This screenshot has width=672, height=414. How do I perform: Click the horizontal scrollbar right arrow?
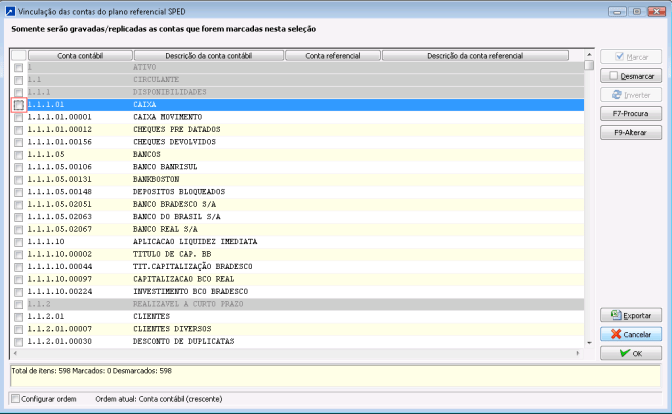578,353
